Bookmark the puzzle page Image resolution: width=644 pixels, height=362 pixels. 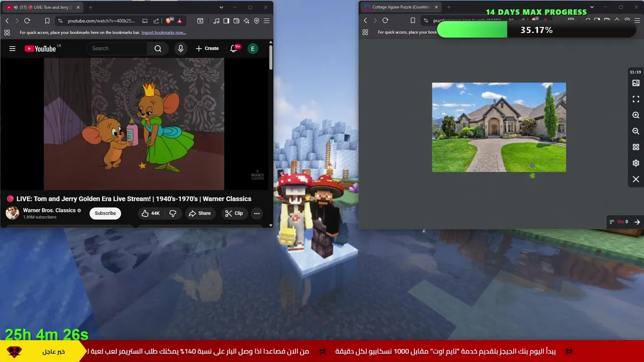(413, 21)
